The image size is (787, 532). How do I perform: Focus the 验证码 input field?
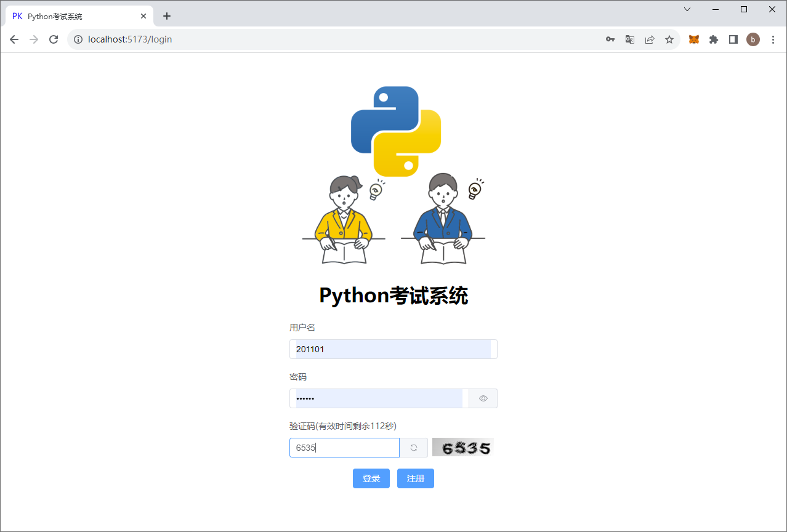tap(345, 448)
